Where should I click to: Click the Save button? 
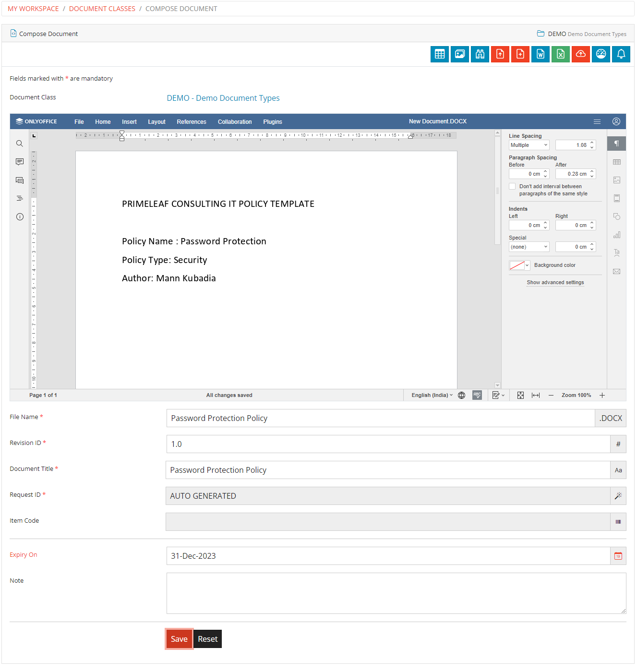pyautogui.click(x=179, y=639)
